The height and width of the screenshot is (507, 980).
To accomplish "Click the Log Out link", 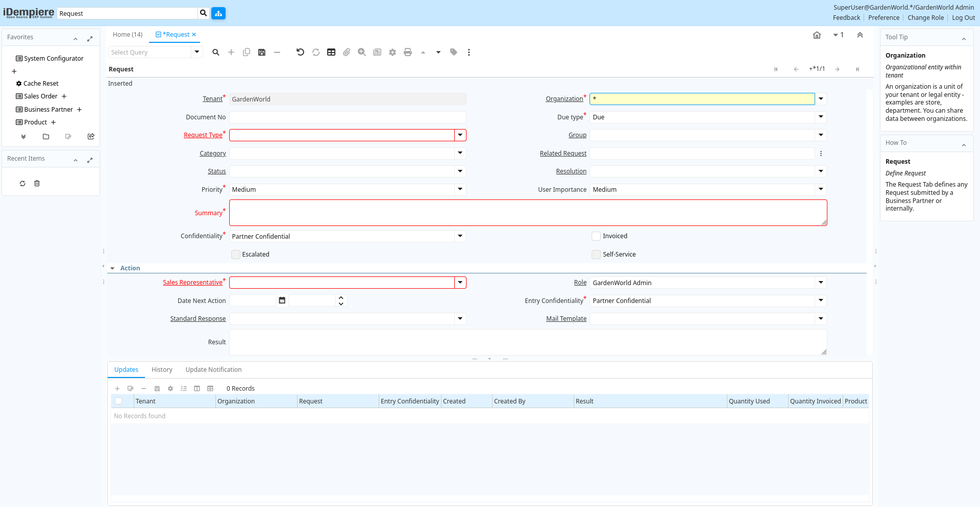I will 963,18.
